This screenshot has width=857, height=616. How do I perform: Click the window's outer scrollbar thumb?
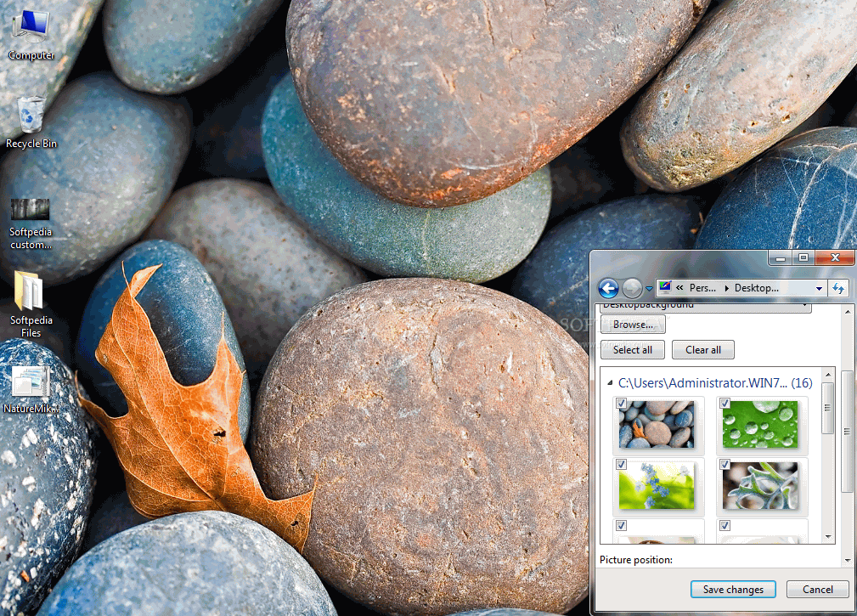coord(848,432)
